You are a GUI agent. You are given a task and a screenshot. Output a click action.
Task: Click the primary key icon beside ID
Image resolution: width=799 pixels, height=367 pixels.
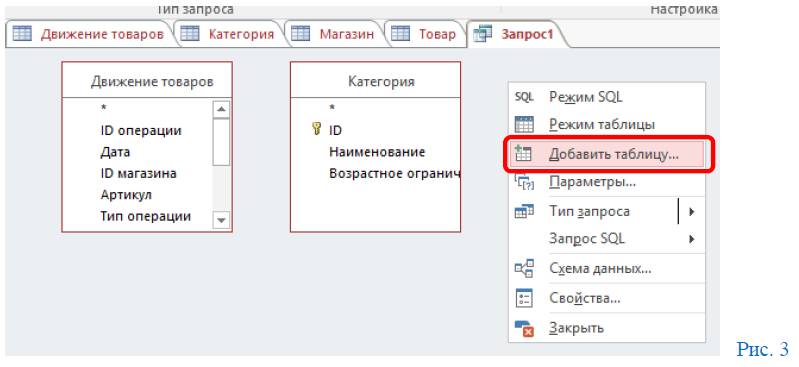click(x=315, y=129)
